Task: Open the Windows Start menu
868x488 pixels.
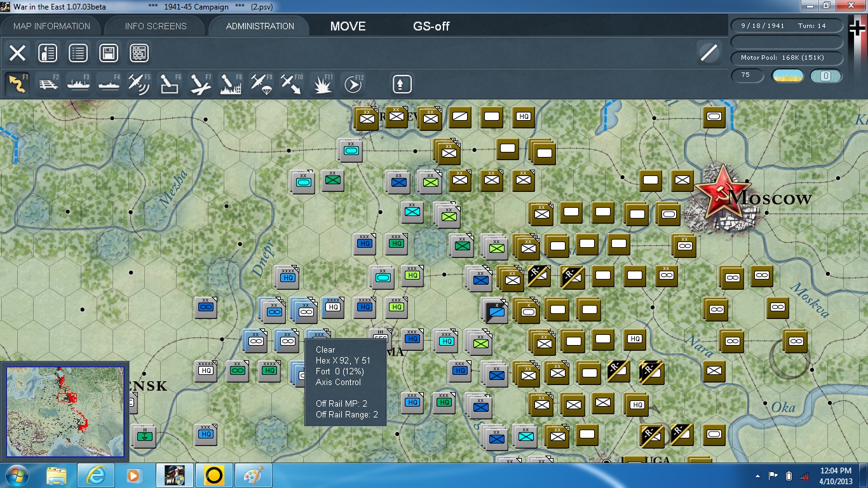Action: click(x=17, y=475)
